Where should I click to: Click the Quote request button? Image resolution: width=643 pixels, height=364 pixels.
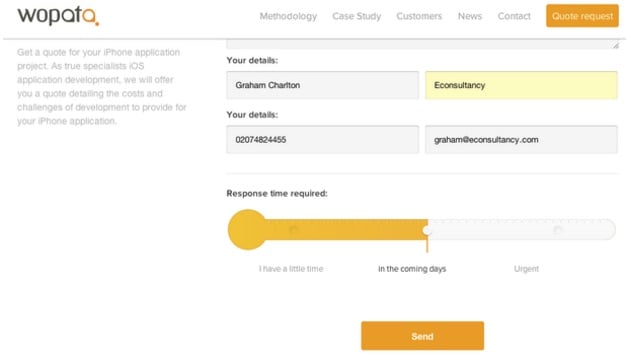[x=582, y=16]
